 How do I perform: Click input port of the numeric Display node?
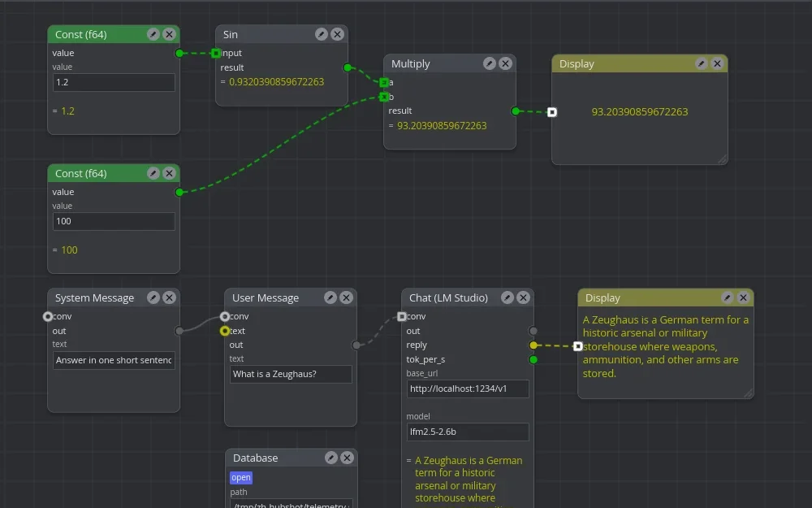point(552,112)
